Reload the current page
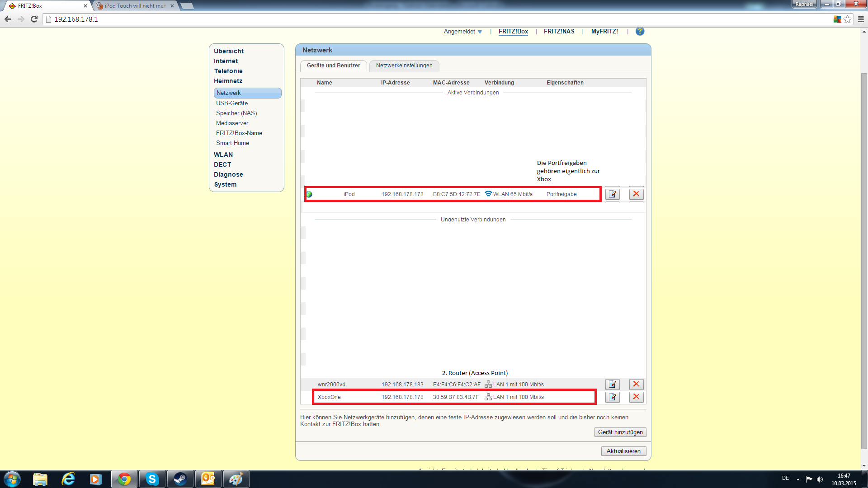868x488 pixels. [x=34, y=19]
